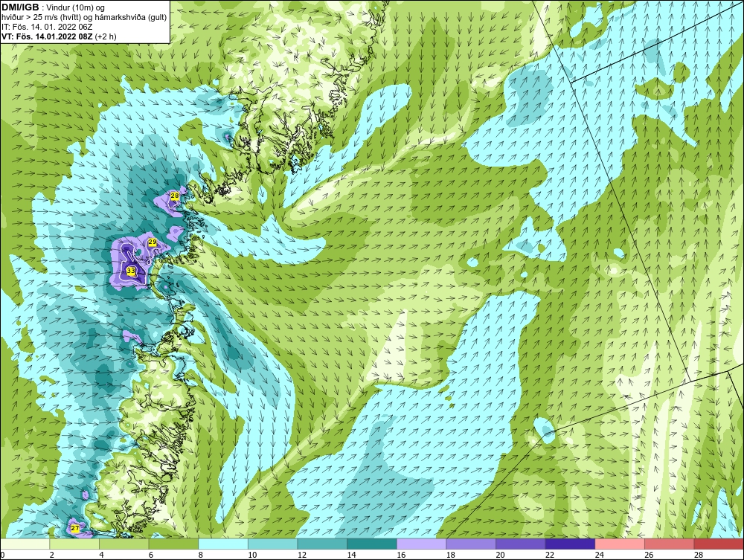Click the 8-10 light cyan legend swatch

point(223,544)
